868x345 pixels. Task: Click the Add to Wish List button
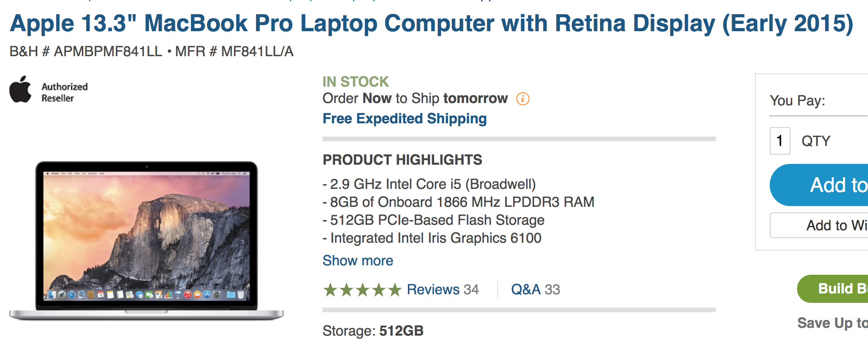pyautogui.click(x=819, y=225)
